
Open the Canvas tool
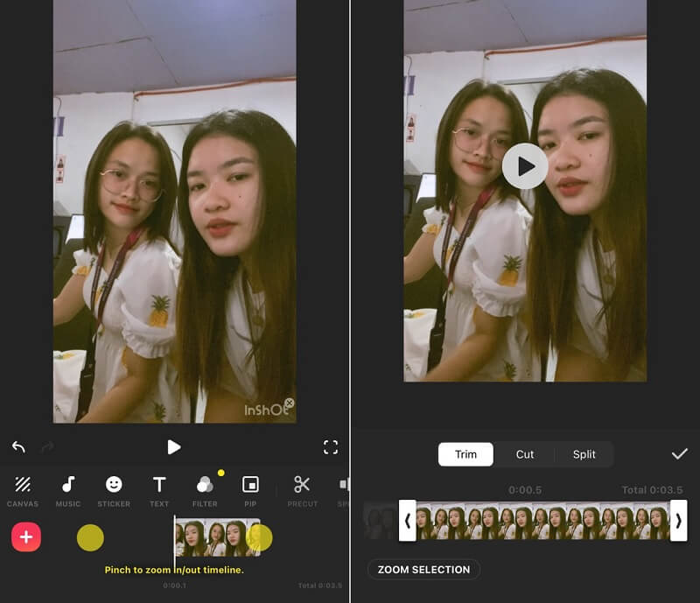point(23,489)
